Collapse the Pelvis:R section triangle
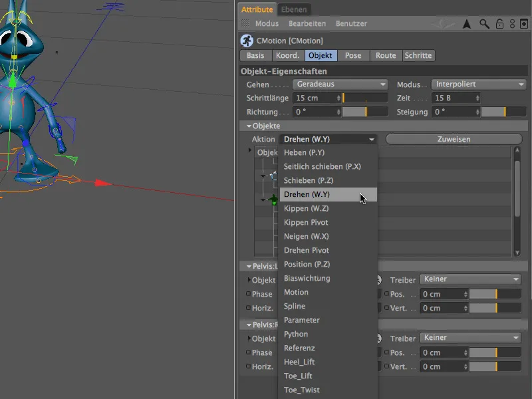 tap(249, 325)
